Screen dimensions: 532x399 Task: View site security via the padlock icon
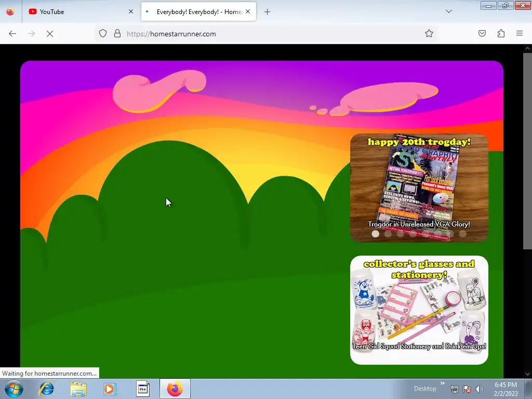117,33
